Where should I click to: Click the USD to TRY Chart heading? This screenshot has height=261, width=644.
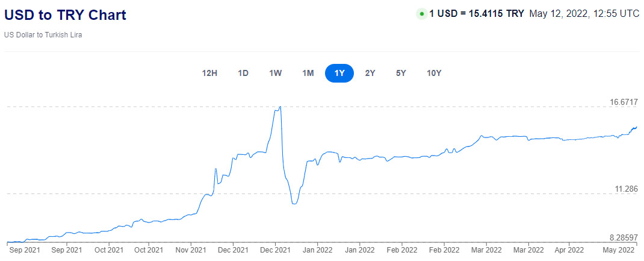click(66, 15)
